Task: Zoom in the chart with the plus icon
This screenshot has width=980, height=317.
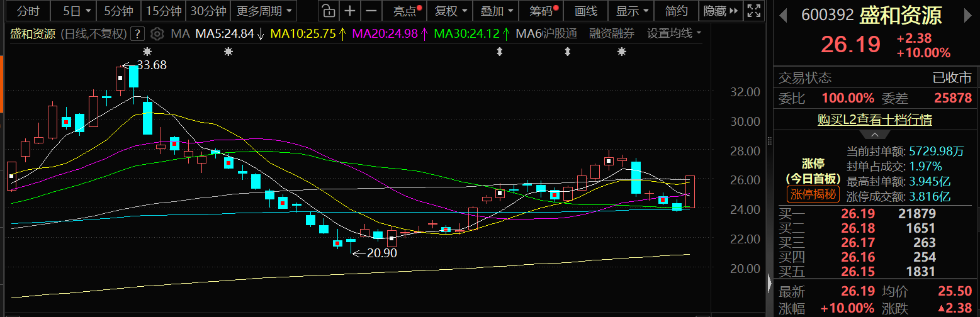Action: click(x=350, y=11)
